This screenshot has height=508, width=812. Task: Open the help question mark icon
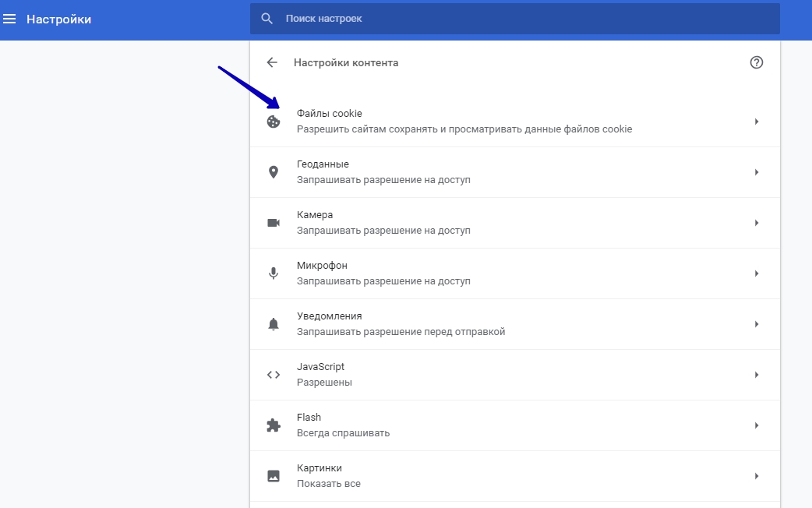[756, 62]
